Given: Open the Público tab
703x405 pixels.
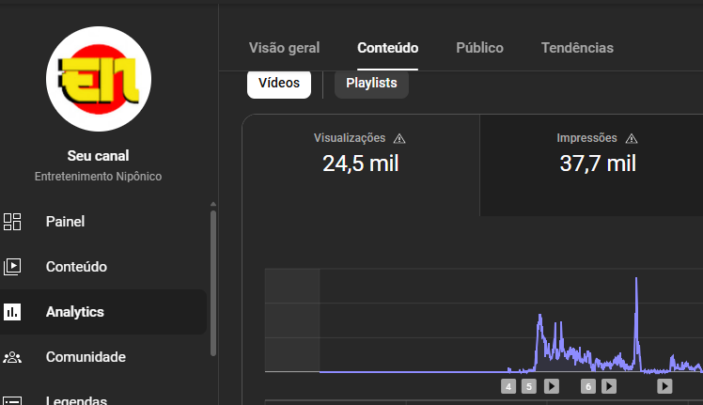Looking at the screenshot, I should tap(480, 48).
